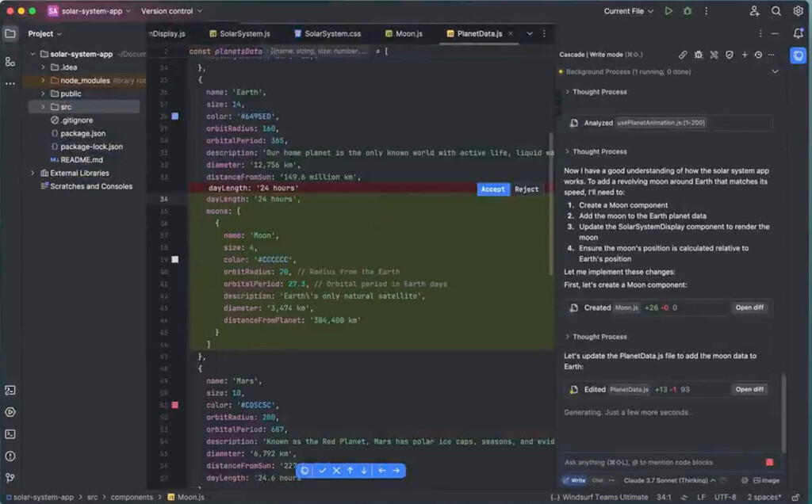Click the shield check icon in the Cascade header
812x504 pixels.
click(730, 55)
